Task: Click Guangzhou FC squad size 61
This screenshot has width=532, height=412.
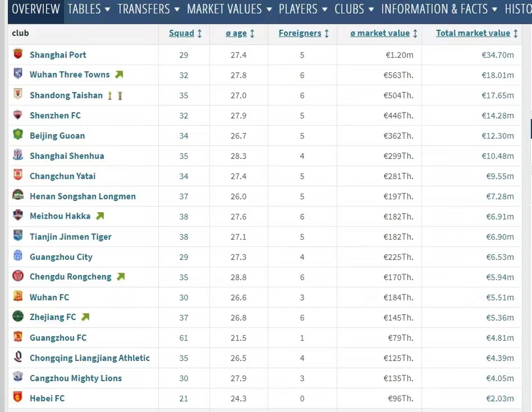Action: pyautogui.click(x=183, y=338)
